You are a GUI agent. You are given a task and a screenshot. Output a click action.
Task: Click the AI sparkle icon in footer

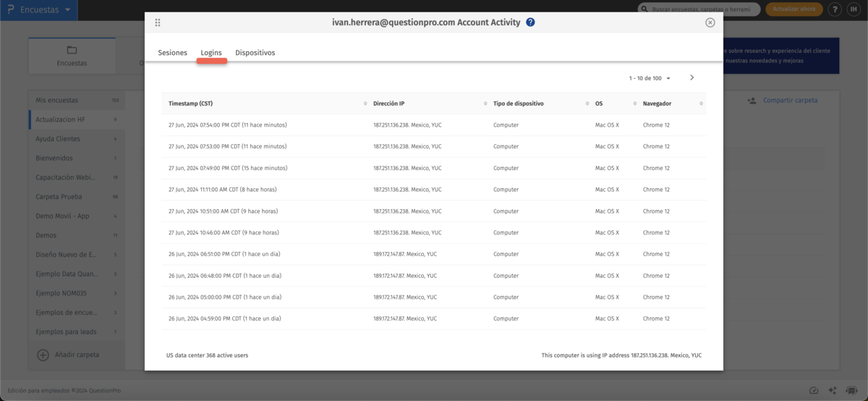coord(833,390)
